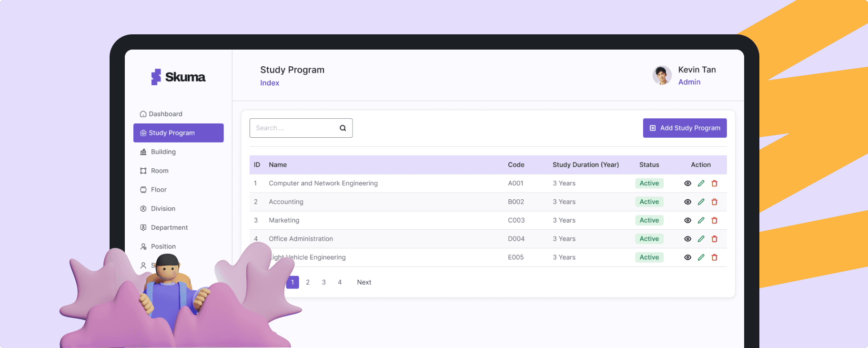Select Study Program in sidebar
Screen dimensions: 868x348
tap(178, 133)
